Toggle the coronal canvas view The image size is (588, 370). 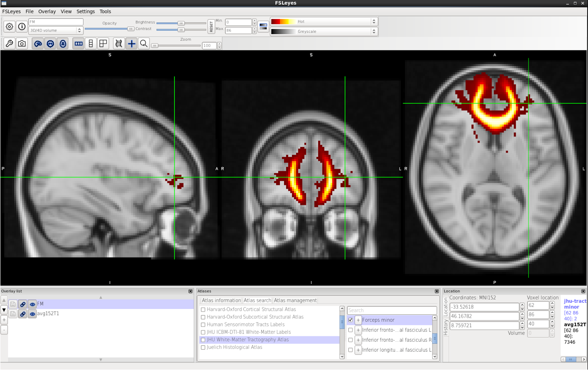pyautogui.click(x=50, y=43)
